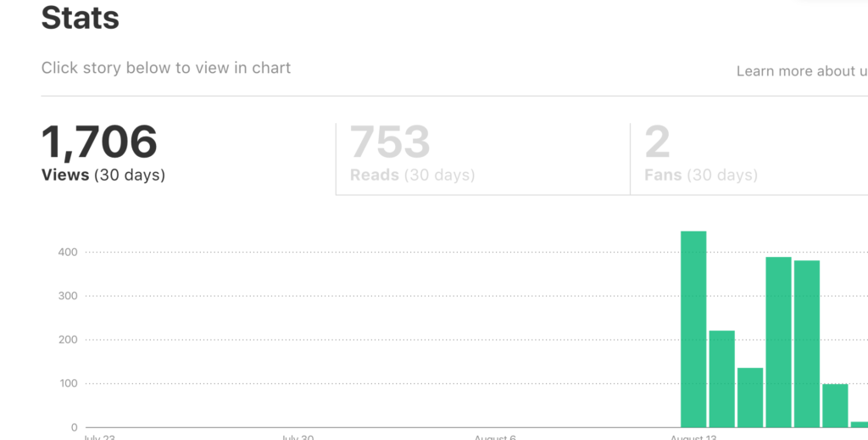
Task: Select the 300 y-axis gridline label
Action: click(x=68, y=296)
